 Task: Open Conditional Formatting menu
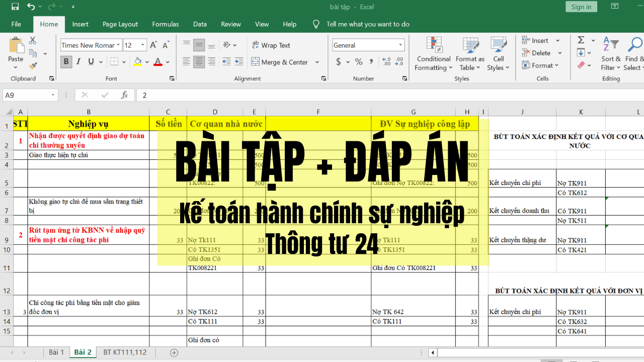434,53
